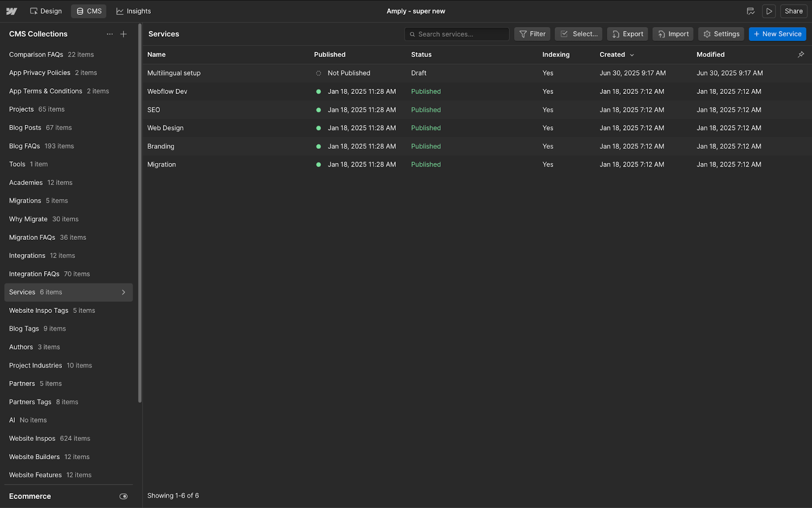Click the New Service button
This screenshot has width=812, height=508.
[x=777, y=34]
